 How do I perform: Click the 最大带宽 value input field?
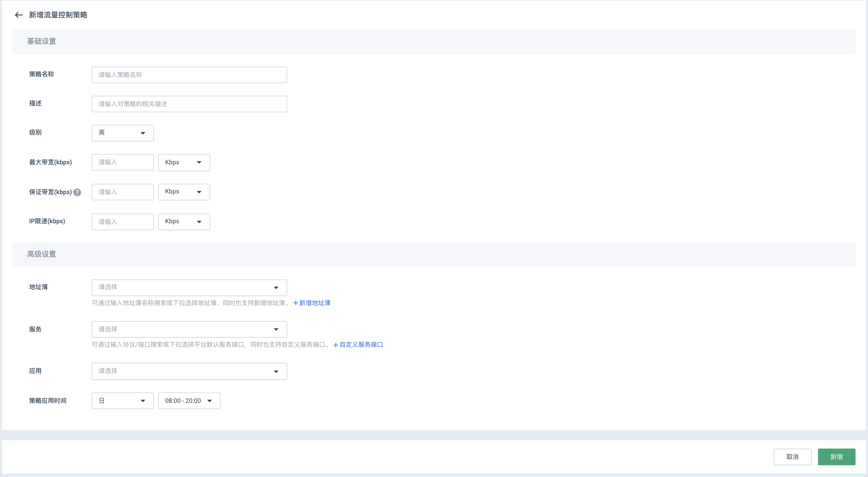(122, 162)
